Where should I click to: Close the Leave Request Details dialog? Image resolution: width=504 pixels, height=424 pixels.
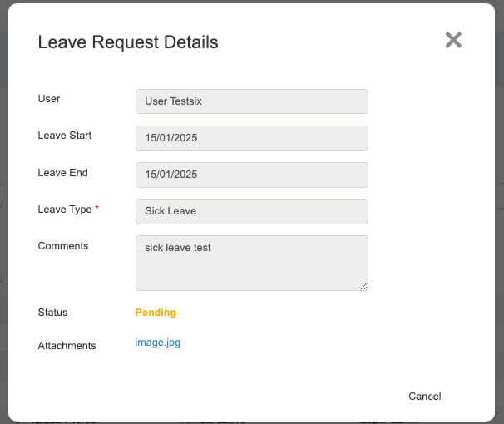point(453,40)
